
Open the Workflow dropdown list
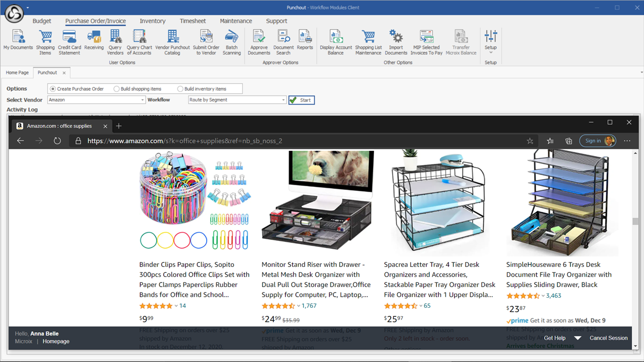click(283, 100)
